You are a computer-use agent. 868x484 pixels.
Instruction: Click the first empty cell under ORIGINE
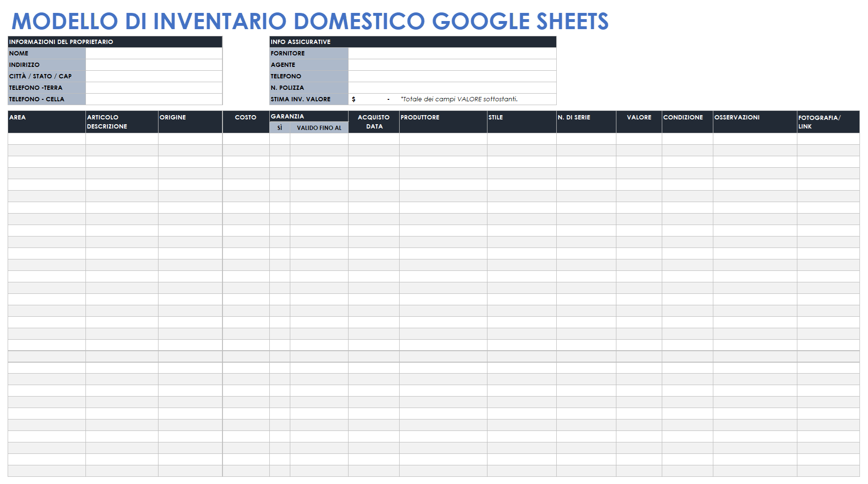point(190,139)
